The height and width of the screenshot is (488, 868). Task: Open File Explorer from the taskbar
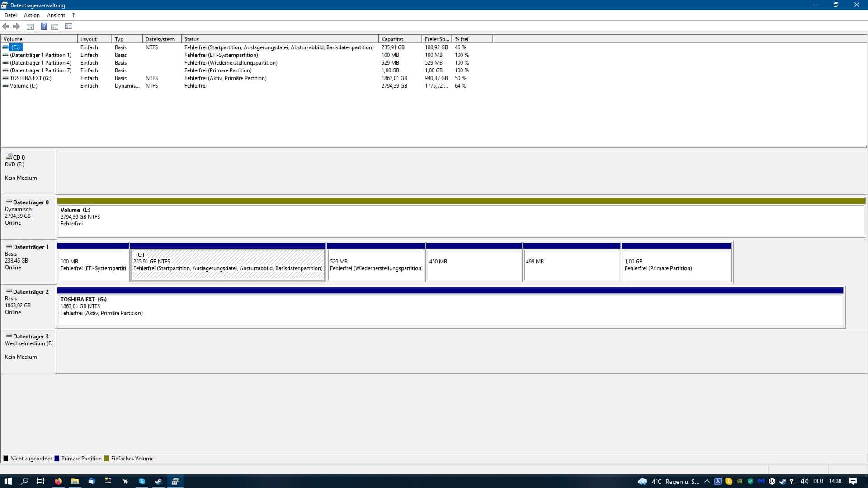coord(75,481)
